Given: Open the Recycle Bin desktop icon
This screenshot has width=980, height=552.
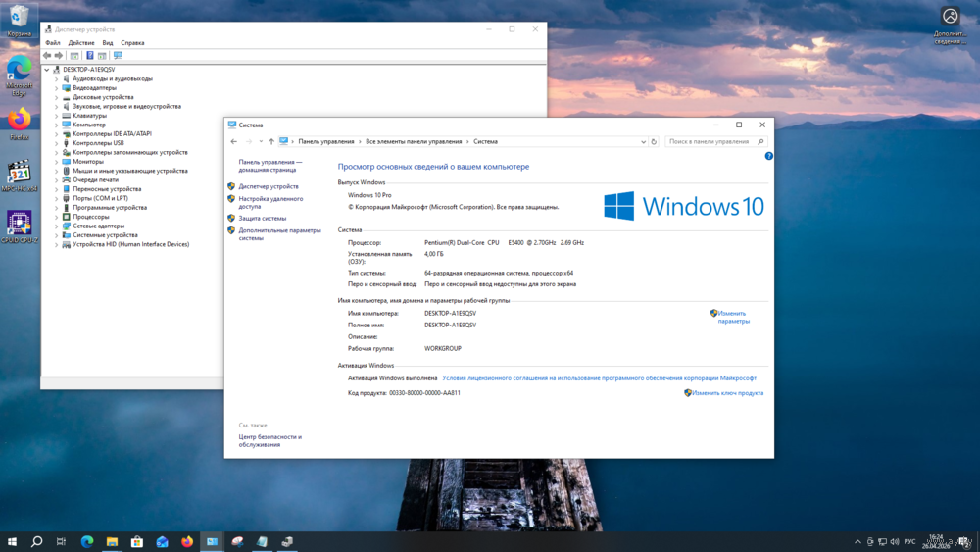Looking at the screenshot, I should [x=20, y=18].
